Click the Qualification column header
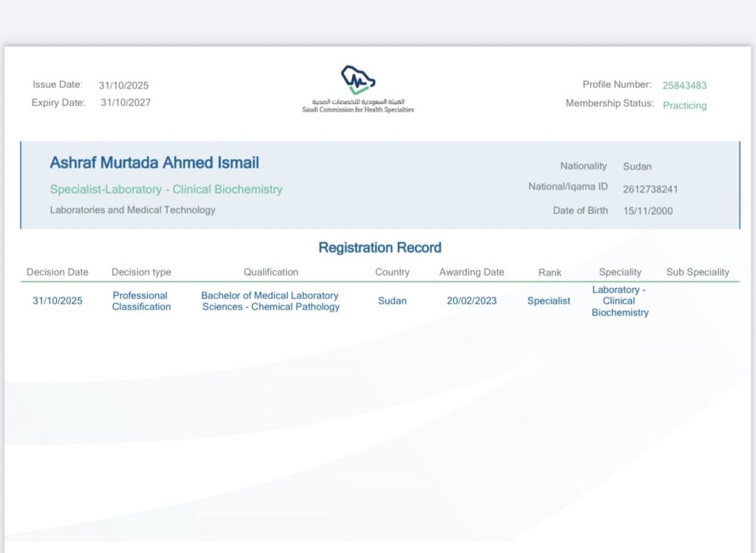Image resolution: width=756 pixels, height=553 pixels. [271, 272]
